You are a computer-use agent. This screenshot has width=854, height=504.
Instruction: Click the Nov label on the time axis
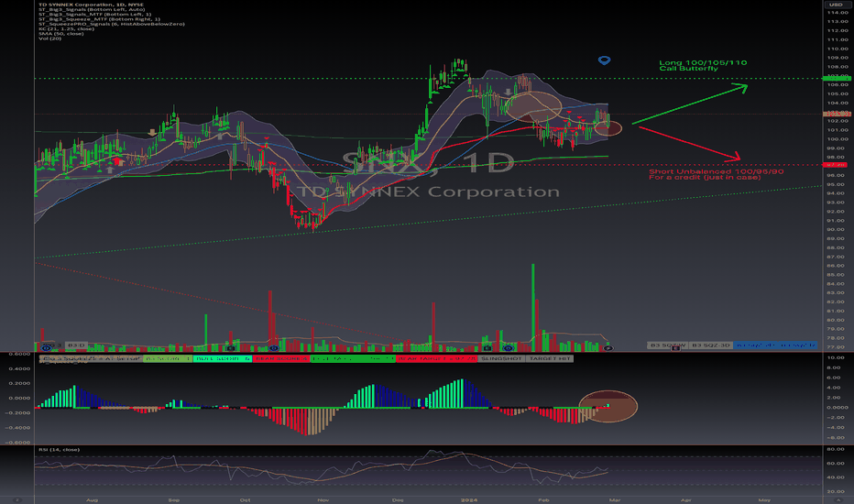click(323, 499)
